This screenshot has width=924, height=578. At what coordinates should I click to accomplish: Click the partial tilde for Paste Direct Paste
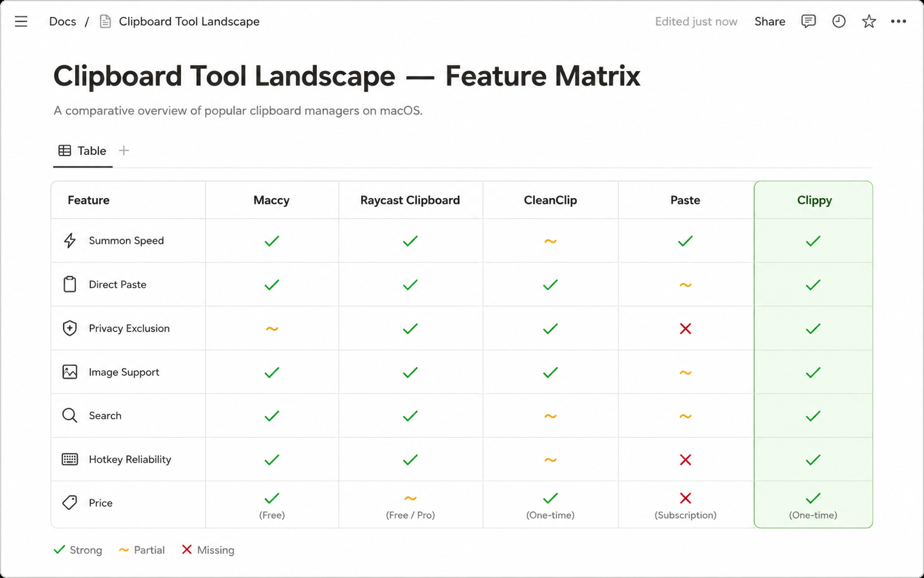tap(686, 285)
